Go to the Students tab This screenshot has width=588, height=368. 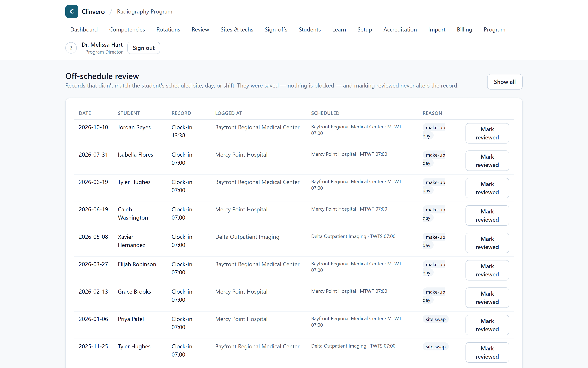[x=310, y=29]
